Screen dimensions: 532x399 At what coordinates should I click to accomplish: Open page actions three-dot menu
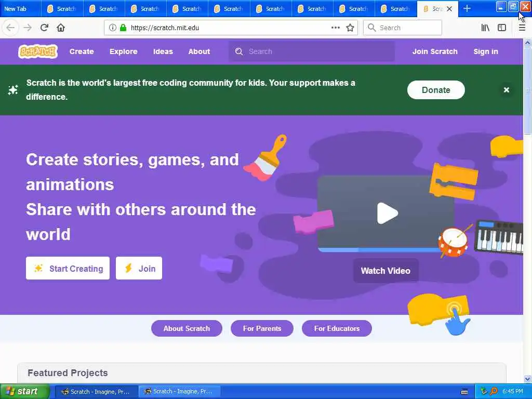coord(335,28)
